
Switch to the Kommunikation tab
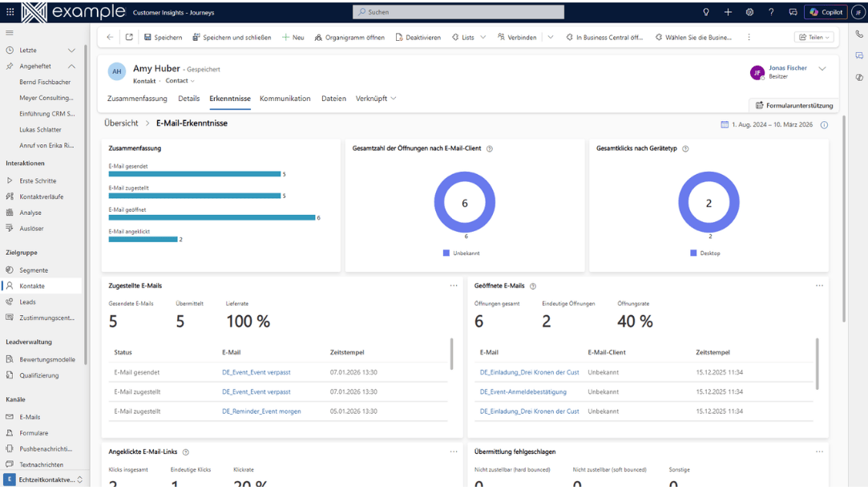pyautogui.click(x=285, y=99)
